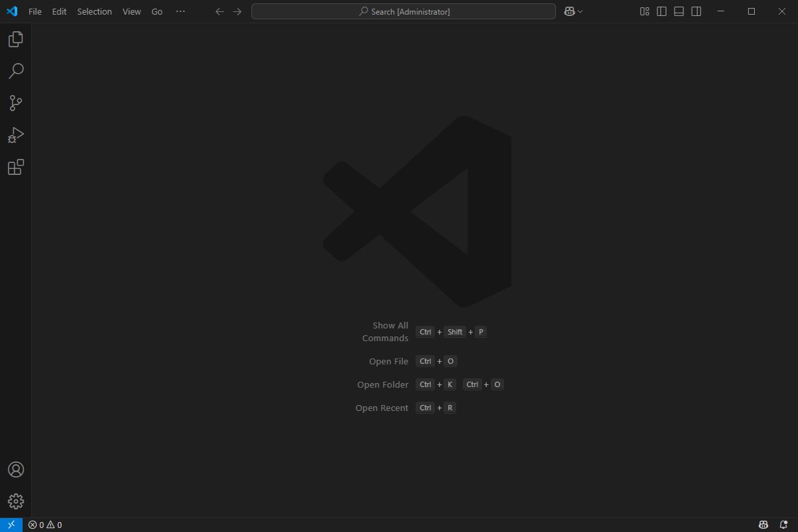Click the Open File label
Image resolution: width=798 pixels, height=532 pixels.
pos(389,361)
